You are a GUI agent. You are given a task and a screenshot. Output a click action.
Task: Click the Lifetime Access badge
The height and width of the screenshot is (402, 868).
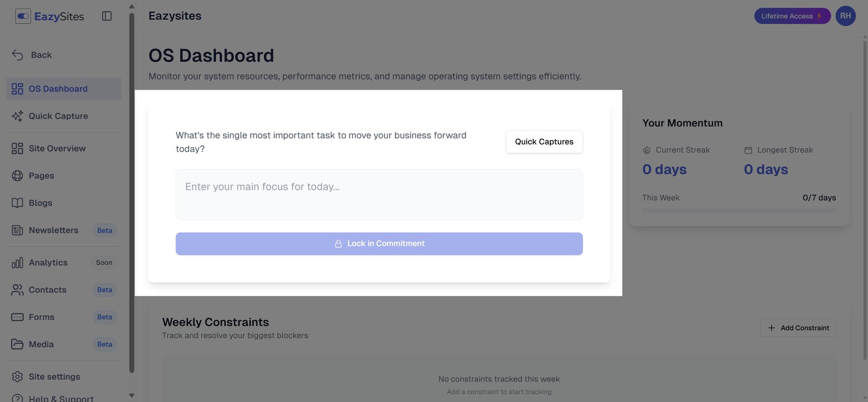click(x=792, y=16)
